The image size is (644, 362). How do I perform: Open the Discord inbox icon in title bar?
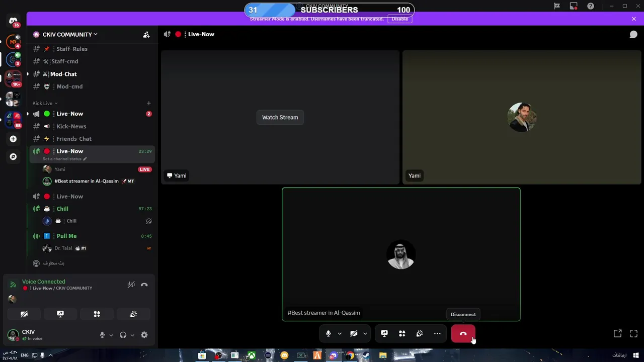pyautogui.click(x=574, y=6)
